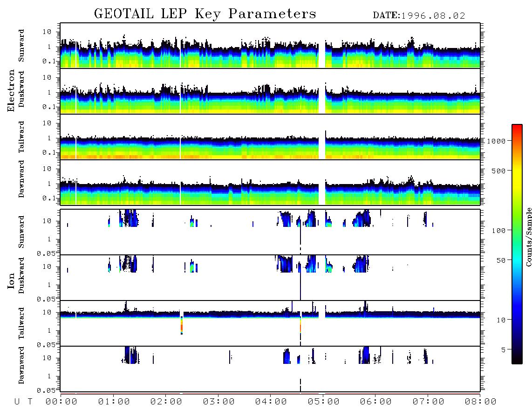Viewport: 532px width, 410px height.
Task: Click the 1000 color bar tick value
Action: coord(496,141)
